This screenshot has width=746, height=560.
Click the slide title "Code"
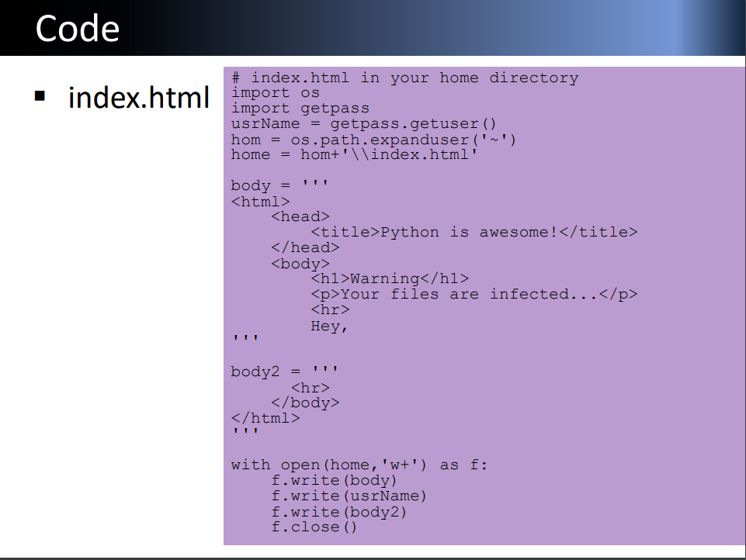pyautogui.click(x=76, y=28)
